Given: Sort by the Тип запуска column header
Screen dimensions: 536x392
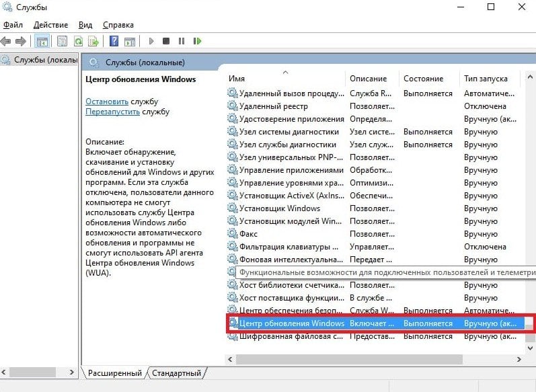Looking at the screenshot, I should (490, 79).
